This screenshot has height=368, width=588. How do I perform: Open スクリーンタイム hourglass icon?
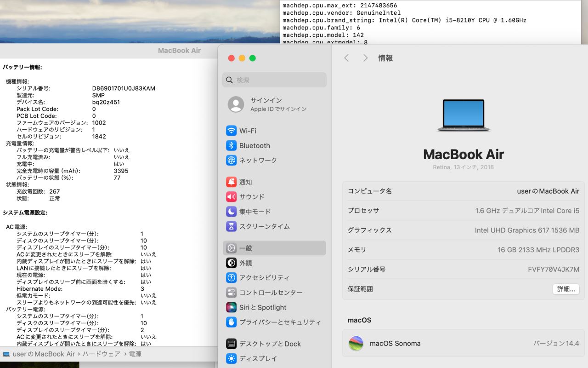coord(231,226)
